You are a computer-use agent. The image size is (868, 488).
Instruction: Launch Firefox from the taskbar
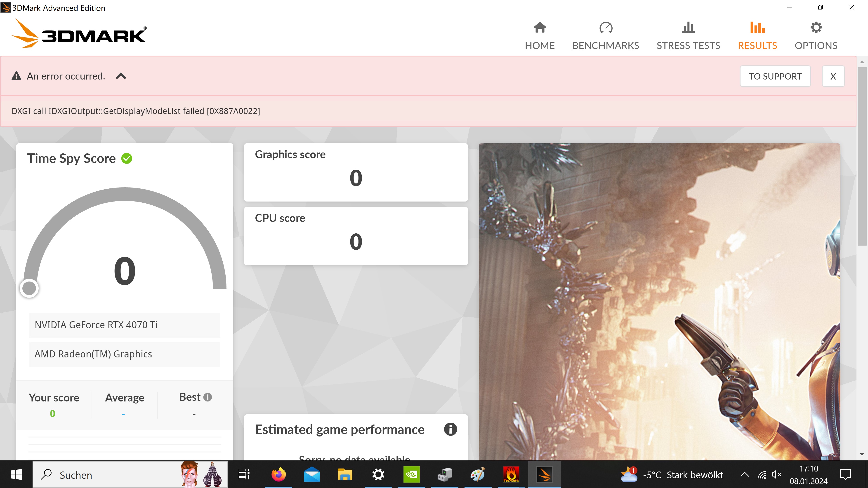[x=279, y=474]
